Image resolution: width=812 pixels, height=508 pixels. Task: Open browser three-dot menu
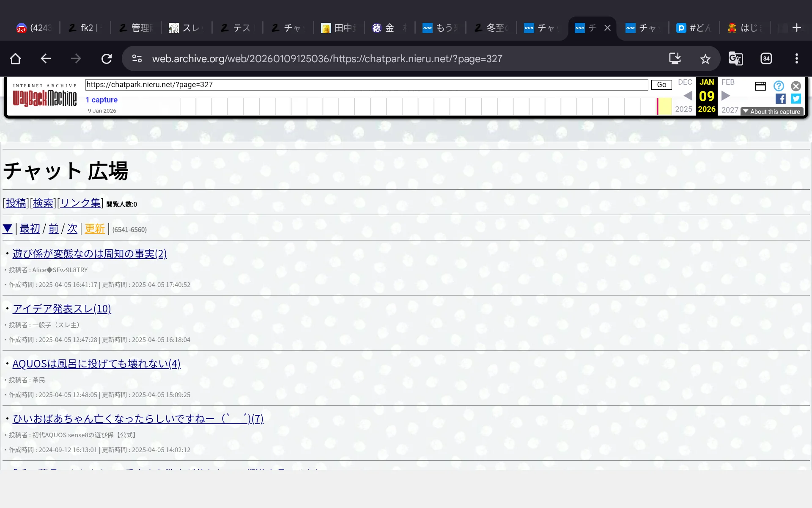click(796, 58)
